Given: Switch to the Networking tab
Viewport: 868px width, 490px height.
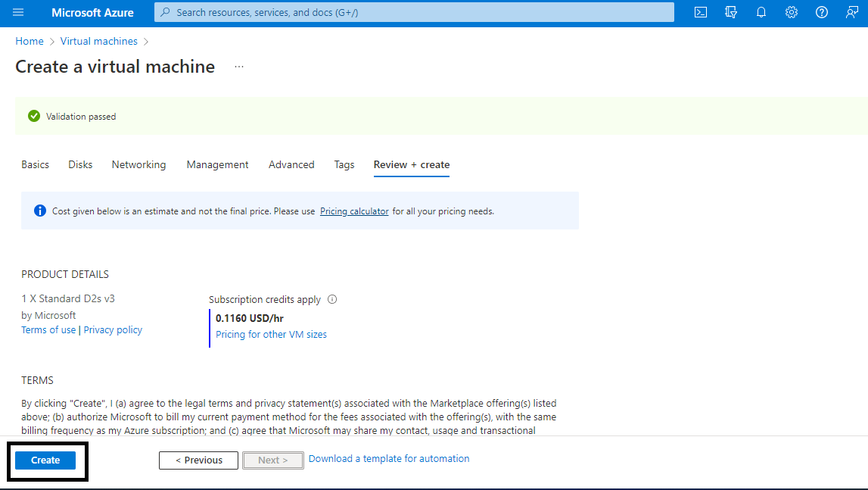Looking at the screenshot, I should (x=138, y=164).
